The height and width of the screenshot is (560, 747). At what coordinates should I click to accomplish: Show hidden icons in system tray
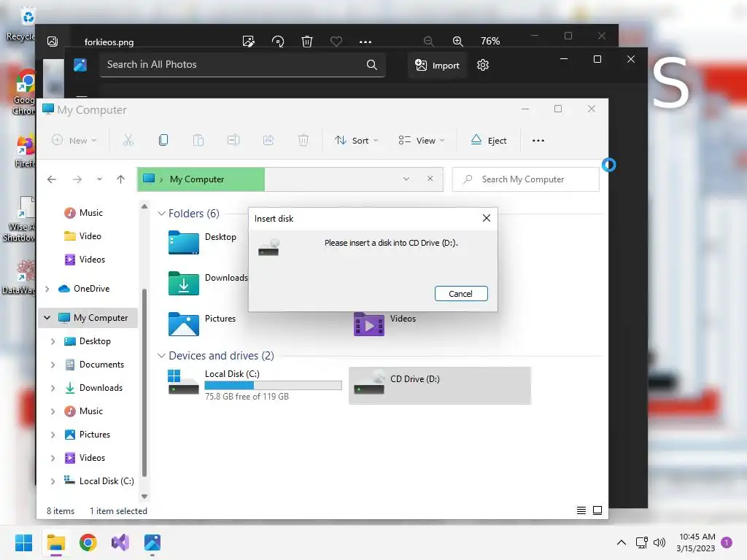coord(622,542)
